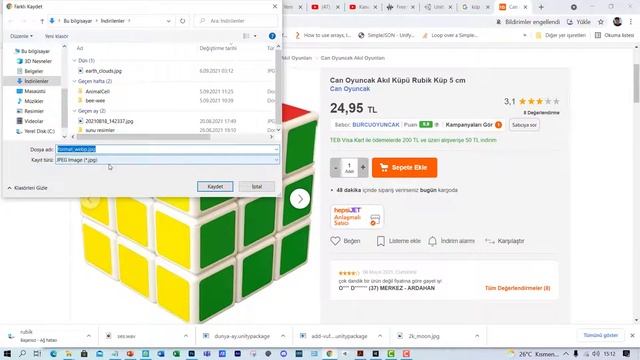This screenshot has height=360, width=640.
Task: Click Tümünü göster in downloads bar
Action: pyautogui.click(x=600, y=335)
